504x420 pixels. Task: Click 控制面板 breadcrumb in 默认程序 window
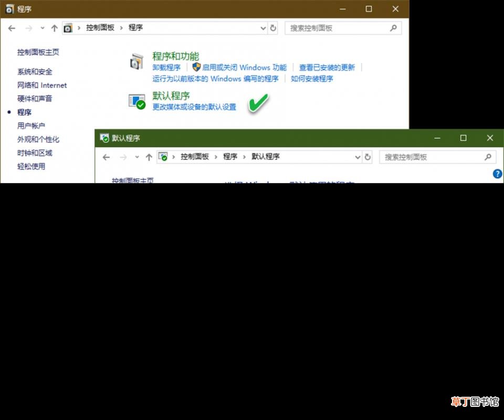(194, 156)
